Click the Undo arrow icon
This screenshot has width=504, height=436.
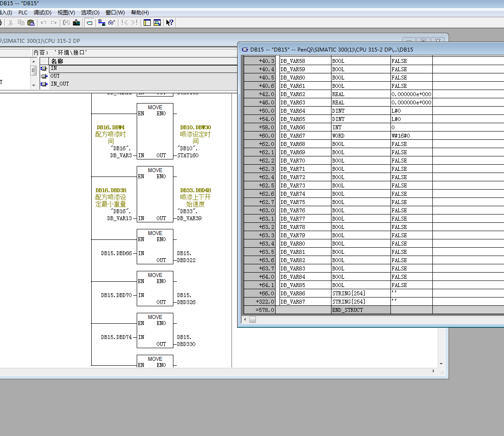point(44,23)
